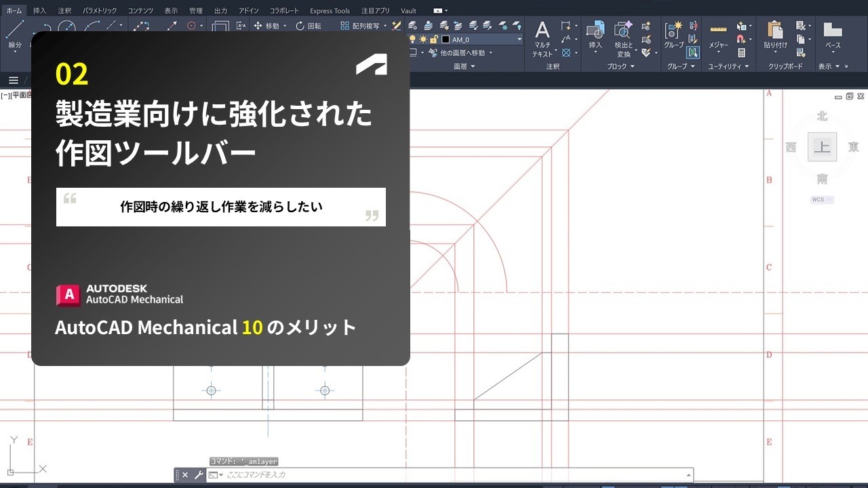
Task: Open the calculator icon in ユーティリティ
Action: tap(742, 52)
